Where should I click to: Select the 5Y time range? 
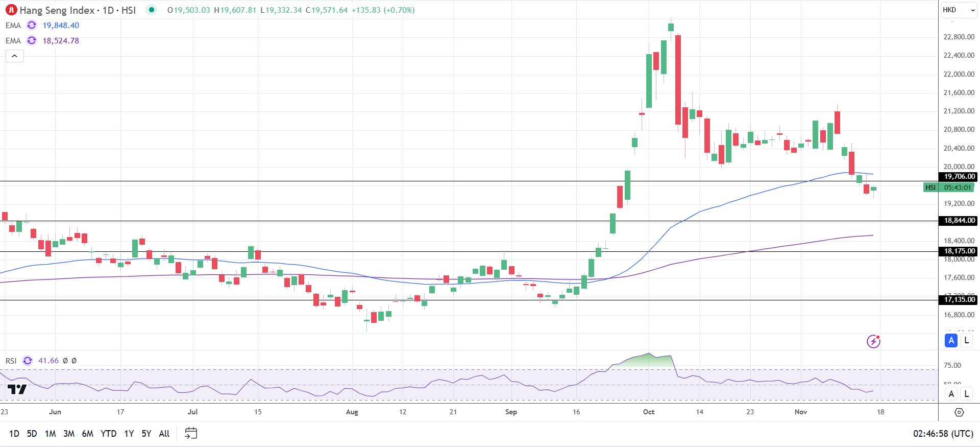(x=146, y=434)
